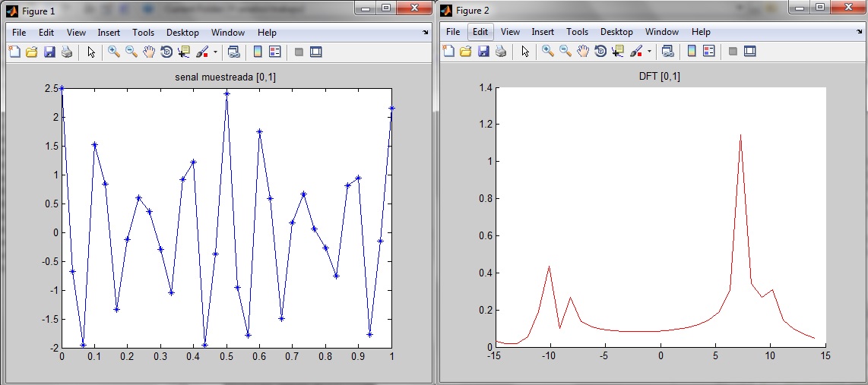Insert legend in Figure 2 via toolbar
The width and height of the screenshot is (868, 385).
click(x=709, y=52)
